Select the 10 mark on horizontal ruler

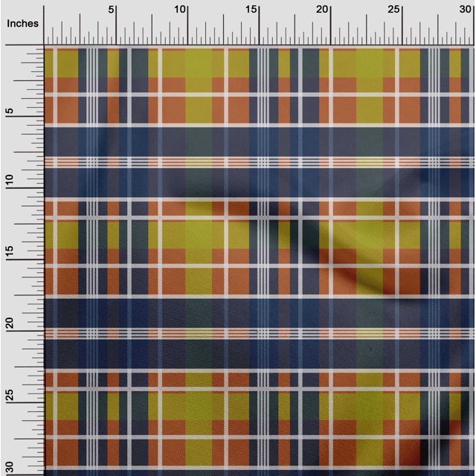180,10
